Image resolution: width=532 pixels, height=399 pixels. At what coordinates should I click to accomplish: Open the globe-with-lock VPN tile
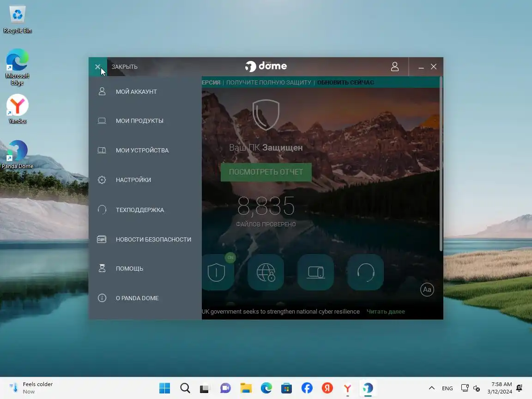(266, 272)
